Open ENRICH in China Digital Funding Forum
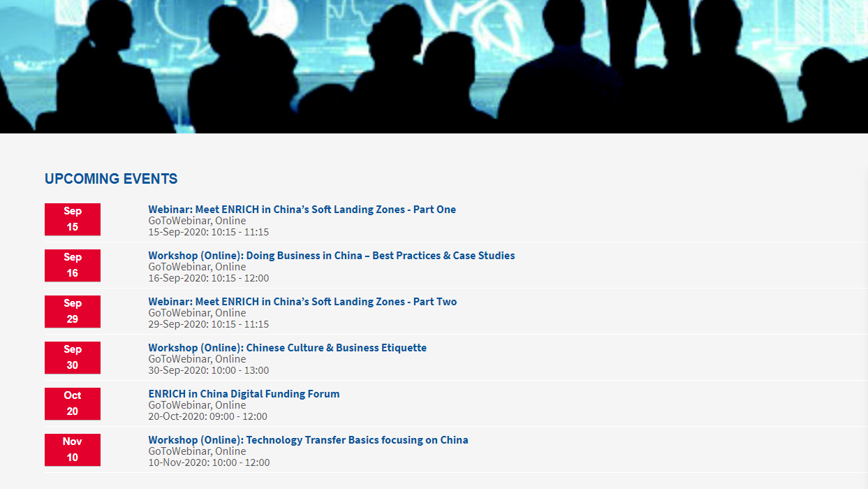 pyautogui.click(x=244, y=394)
